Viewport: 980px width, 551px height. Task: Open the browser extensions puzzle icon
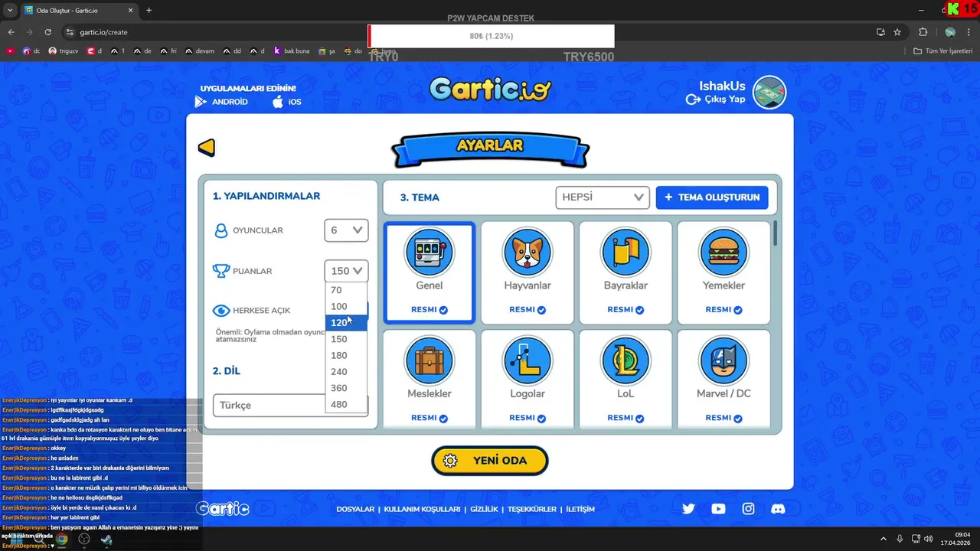923,32
